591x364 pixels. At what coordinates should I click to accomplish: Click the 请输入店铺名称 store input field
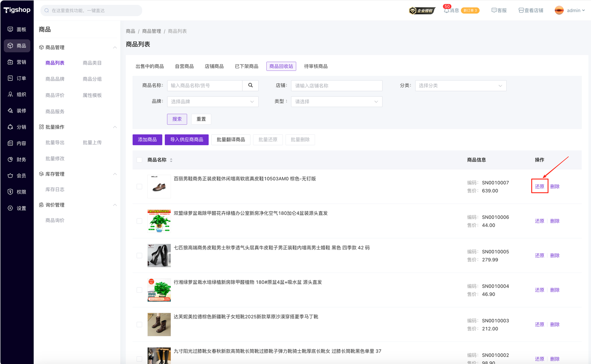pos(336,86)
